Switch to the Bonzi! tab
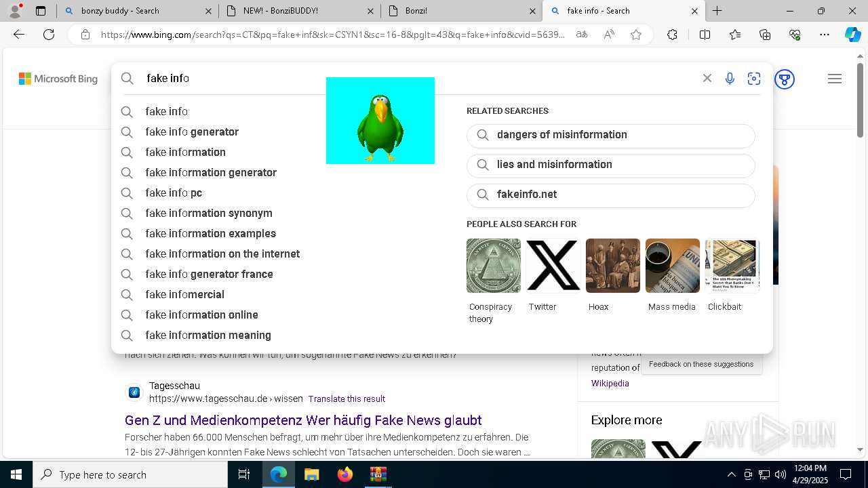The width and height of the screenshot is (868, 488). pyautogui.click(x=461, y=11)
